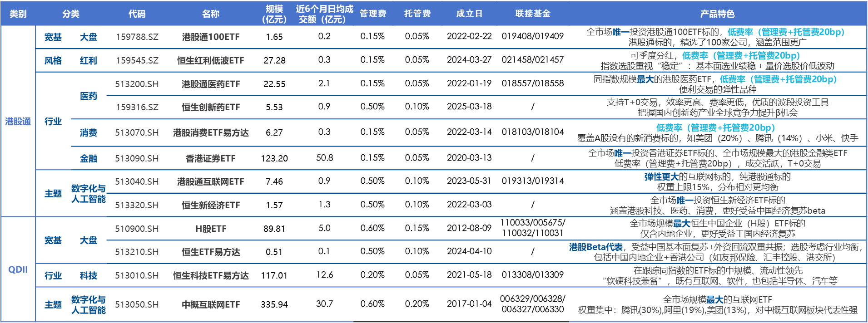Select establishment date 2017-01-04
Screen dimensions: 868x323
pos(469,304)
